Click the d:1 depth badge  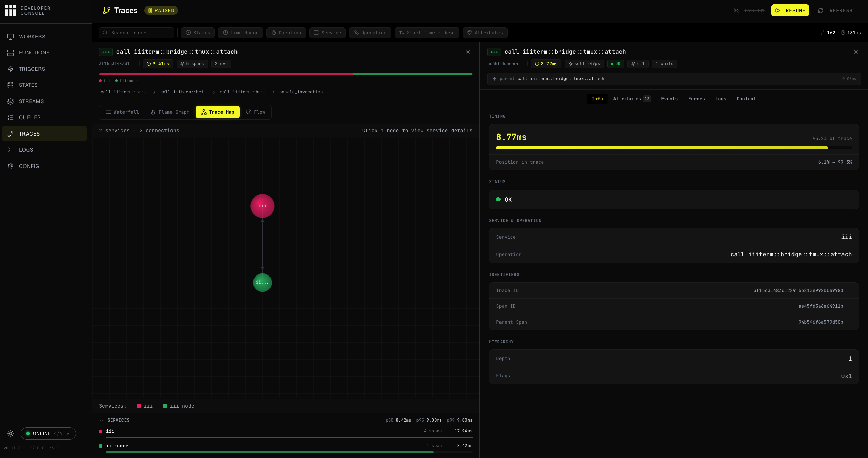click(x=638, y=64)
